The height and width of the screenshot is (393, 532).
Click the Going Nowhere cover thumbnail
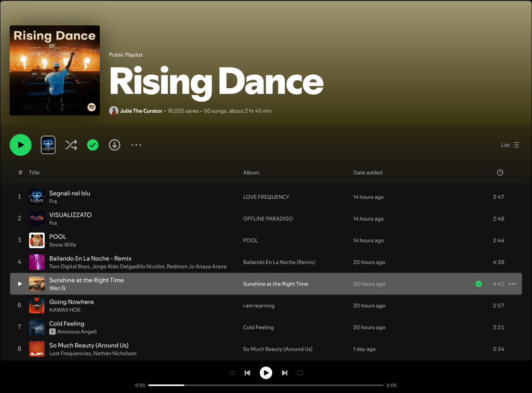(x=37, y=305)
